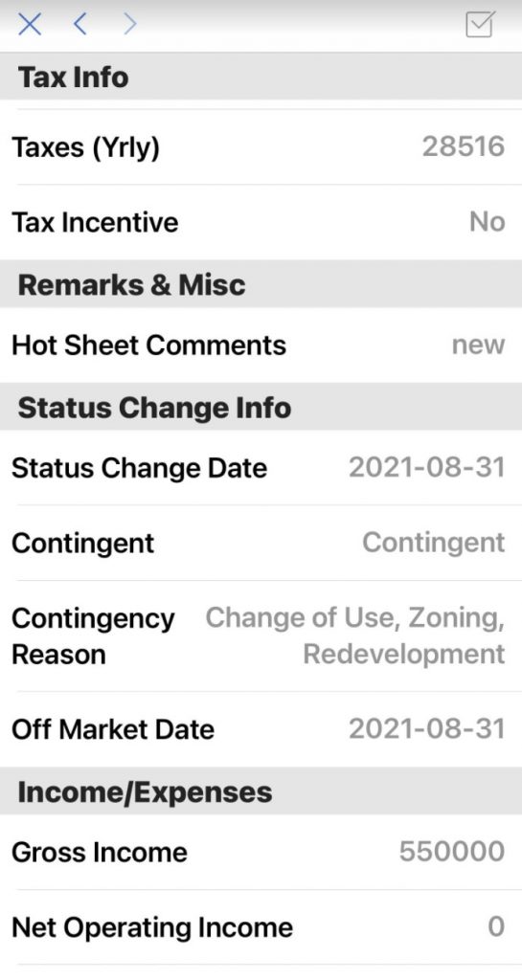Image resolution: width=522 pixels, height=980 pixels.
Task: Open the Hot Sheet Comments row
Action: coord(261,345)
